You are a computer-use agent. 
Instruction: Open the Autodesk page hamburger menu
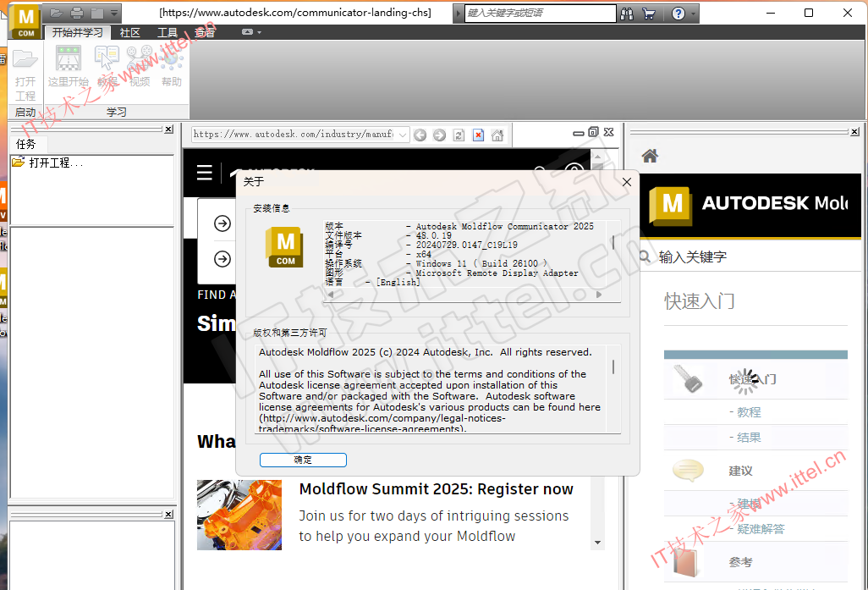tap(205, 173)
